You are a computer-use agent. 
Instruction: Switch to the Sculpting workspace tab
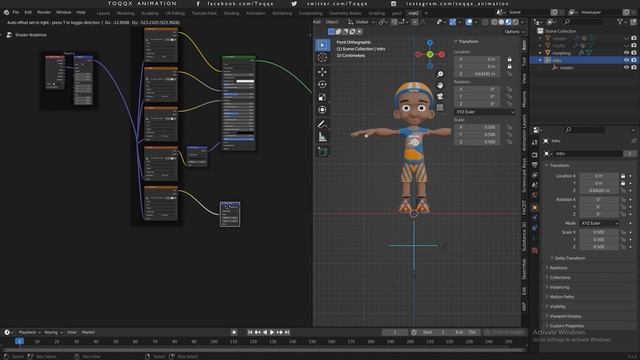click(x=149, y=13)
